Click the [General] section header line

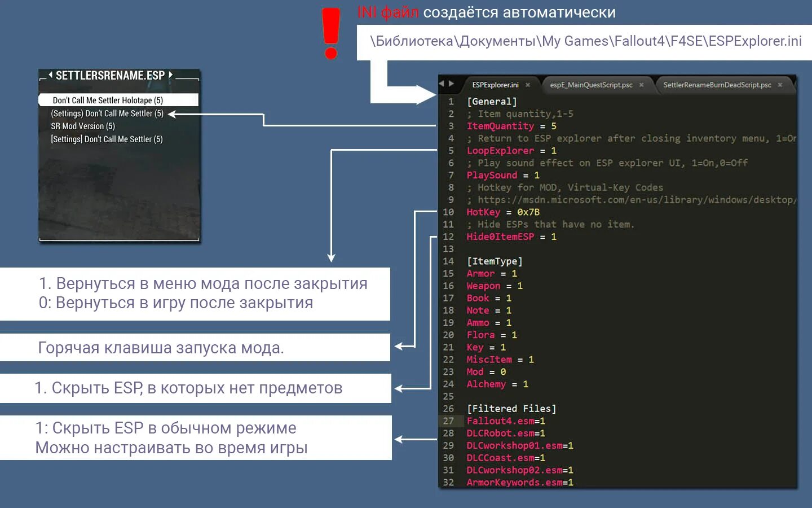pos(492,102)
